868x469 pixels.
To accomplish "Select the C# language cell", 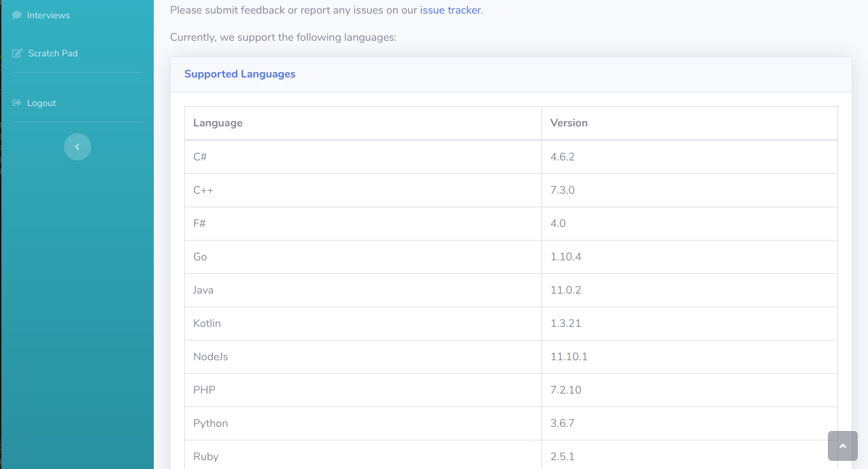I will click(x=363, y=157).
